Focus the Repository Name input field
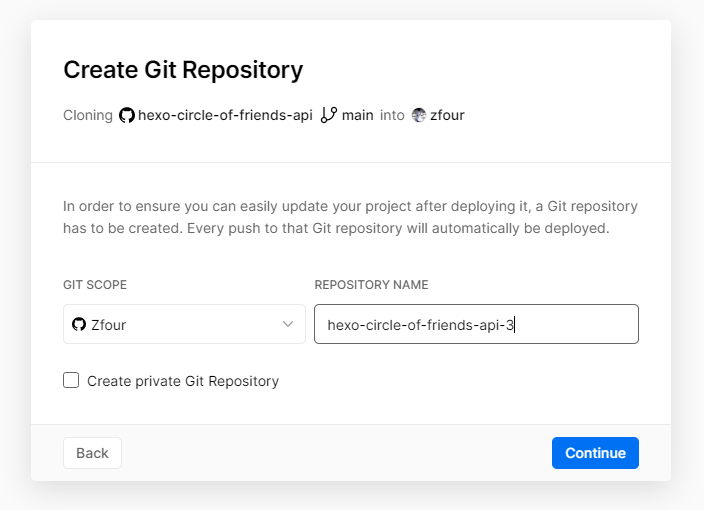Image resolution: width=704 pixels, height=510 pixels. click(476, 324)
